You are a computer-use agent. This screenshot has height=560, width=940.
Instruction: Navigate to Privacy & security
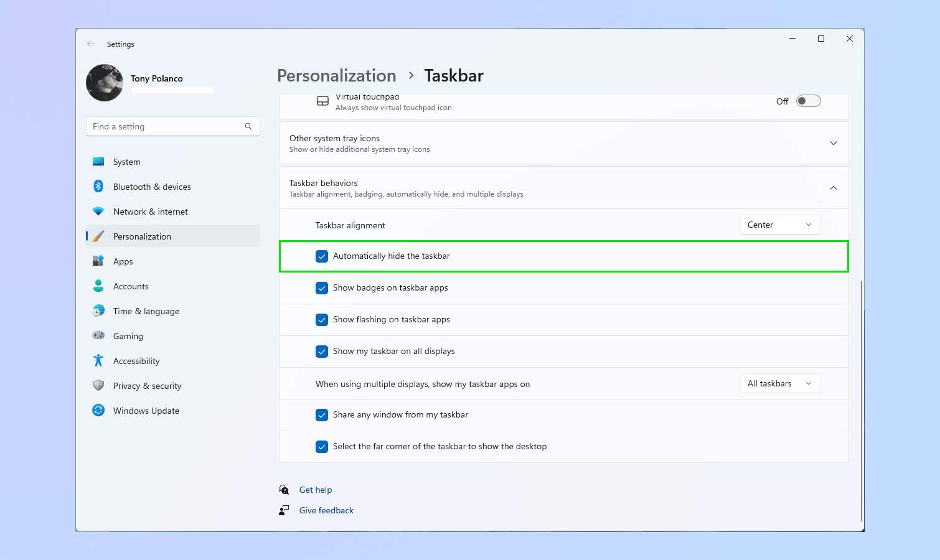(173, 386)
